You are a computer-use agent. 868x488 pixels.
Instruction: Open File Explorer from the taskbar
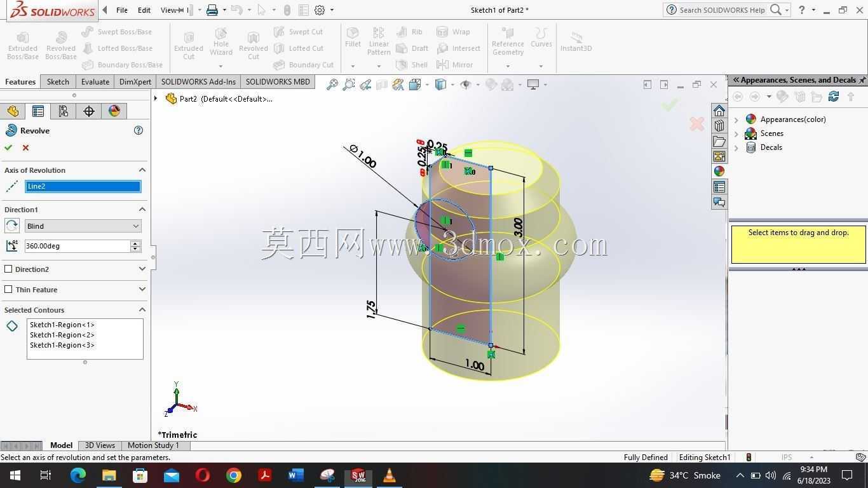point(109,475)
